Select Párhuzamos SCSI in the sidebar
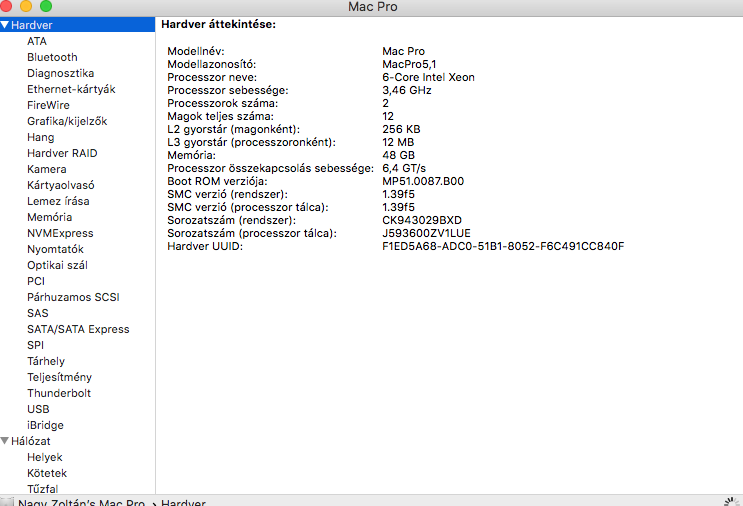The image size is (743, 506). pos(73,297)
